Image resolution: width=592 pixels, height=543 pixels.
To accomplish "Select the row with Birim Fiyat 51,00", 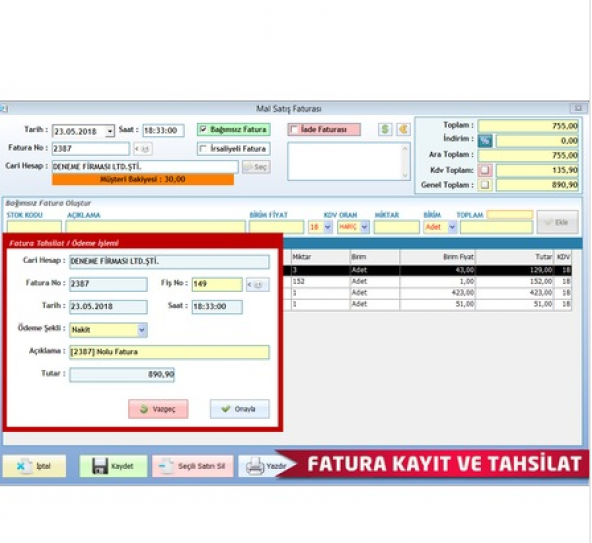I will point(427,304).
